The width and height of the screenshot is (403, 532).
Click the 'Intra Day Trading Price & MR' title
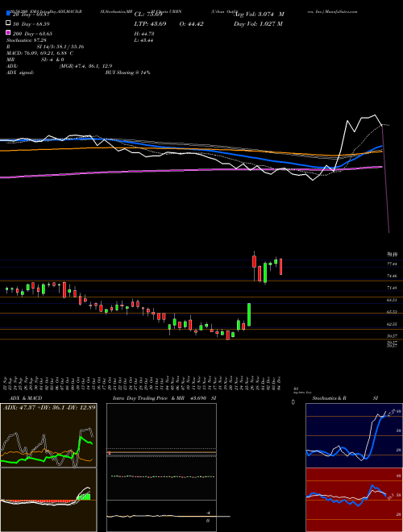[x=148, y=398]
